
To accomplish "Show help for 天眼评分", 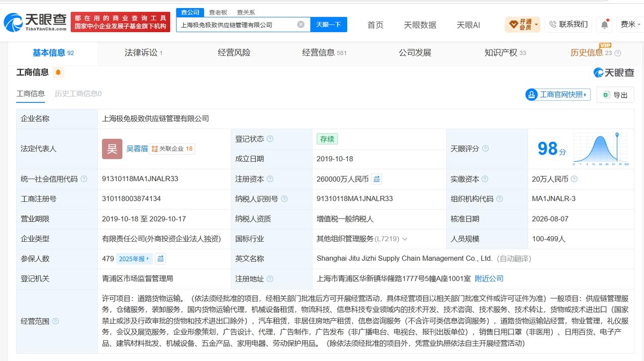I will pos(485,149).
